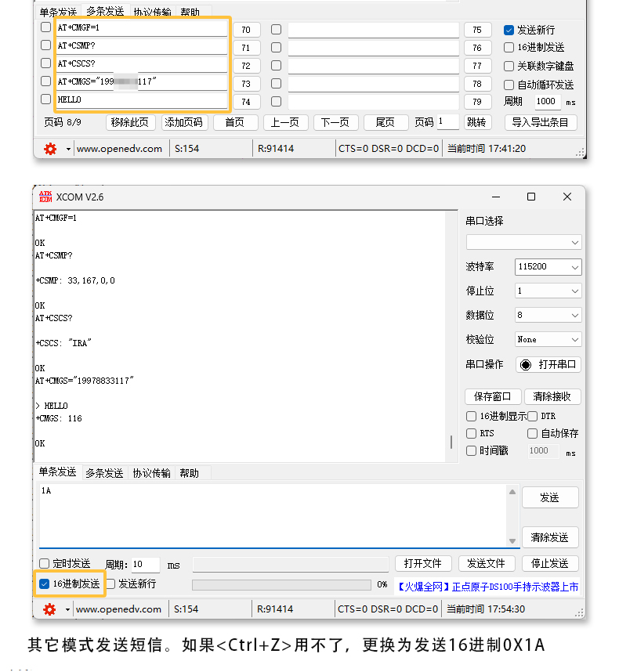619x672 pixels.
Task: Open the 协议传输 tab in lower window
Action: (x=151, y=473)
